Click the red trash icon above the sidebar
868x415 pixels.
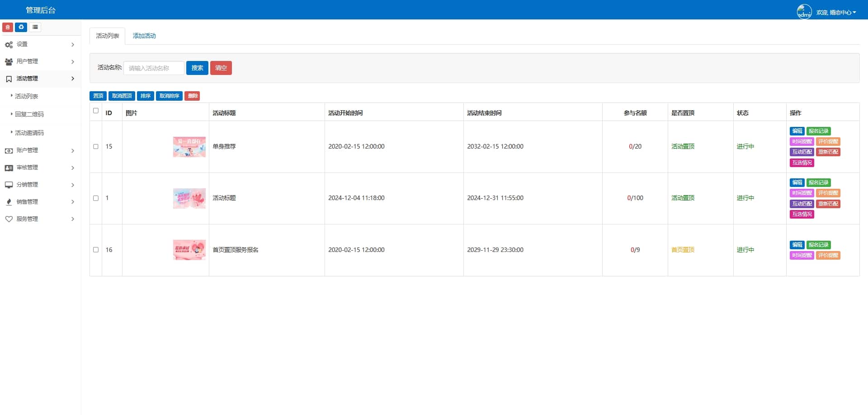pos(8,27)
